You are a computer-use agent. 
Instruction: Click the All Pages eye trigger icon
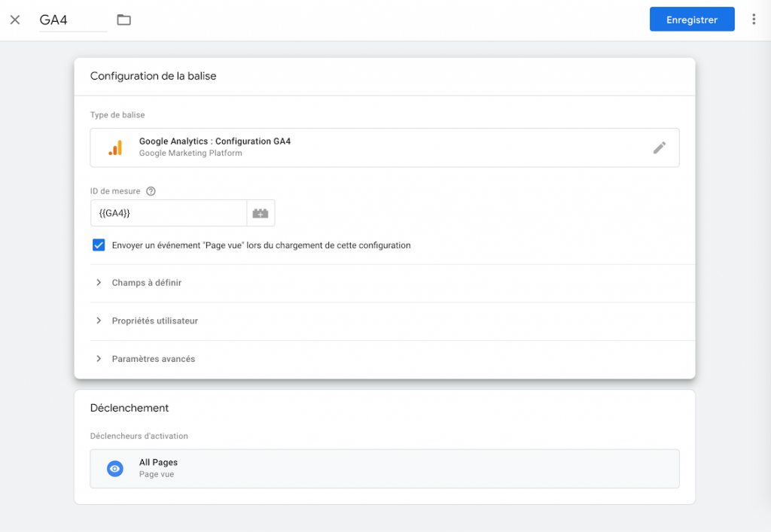pyautogui.click(x=115, y=469)
